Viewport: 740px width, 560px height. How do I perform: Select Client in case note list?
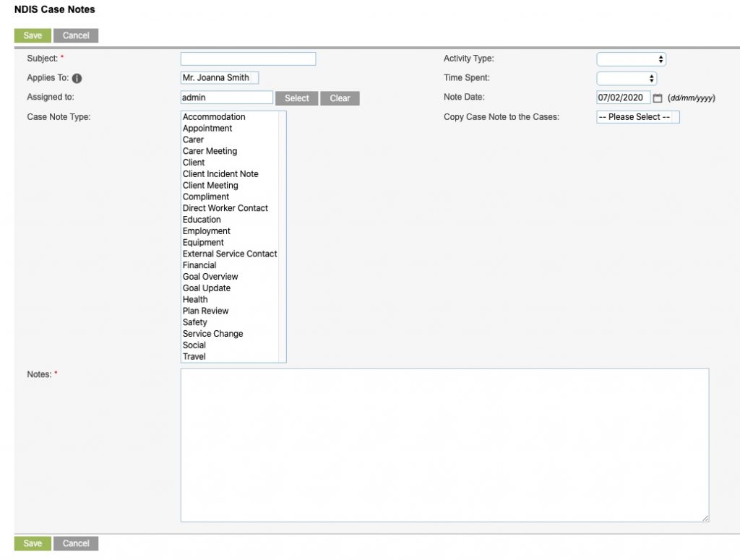coord(230,163)
